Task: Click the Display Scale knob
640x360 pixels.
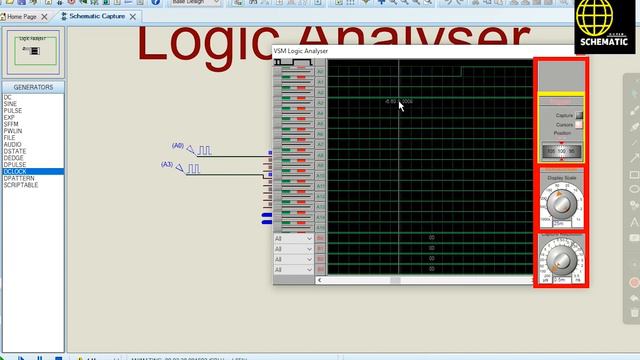Action: (x=562, y=203)
